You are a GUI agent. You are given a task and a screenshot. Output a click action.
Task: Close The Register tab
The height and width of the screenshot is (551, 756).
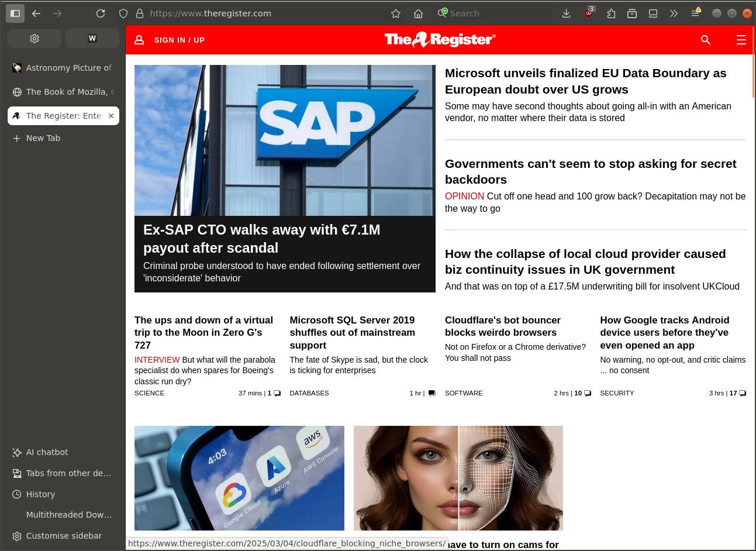(111, 116)
